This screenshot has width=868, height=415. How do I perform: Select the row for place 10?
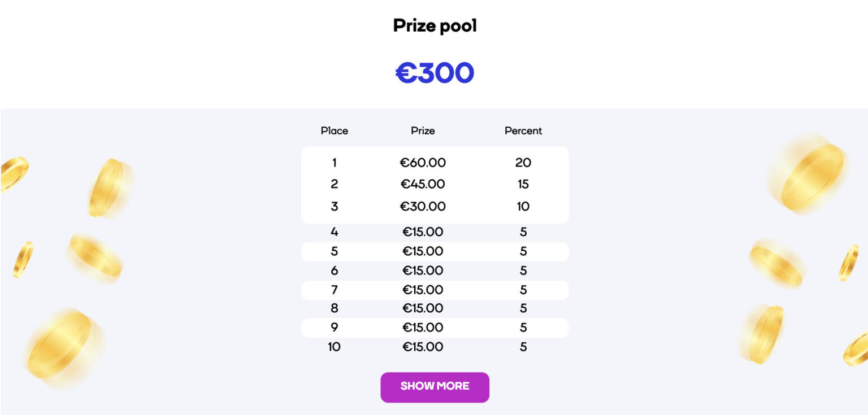click(x=435, y=347)
